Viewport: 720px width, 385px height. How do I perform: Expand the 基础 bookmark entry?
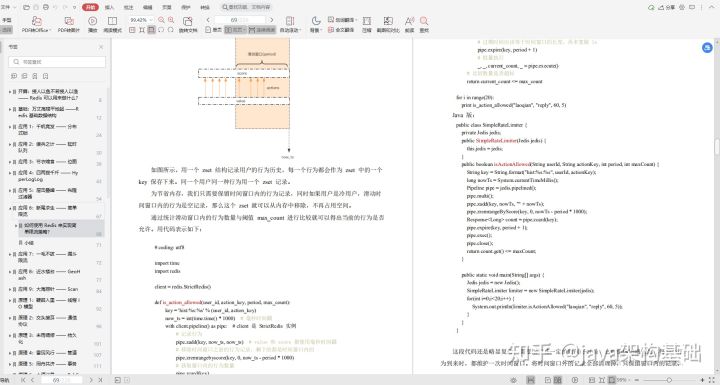point(10,109)
